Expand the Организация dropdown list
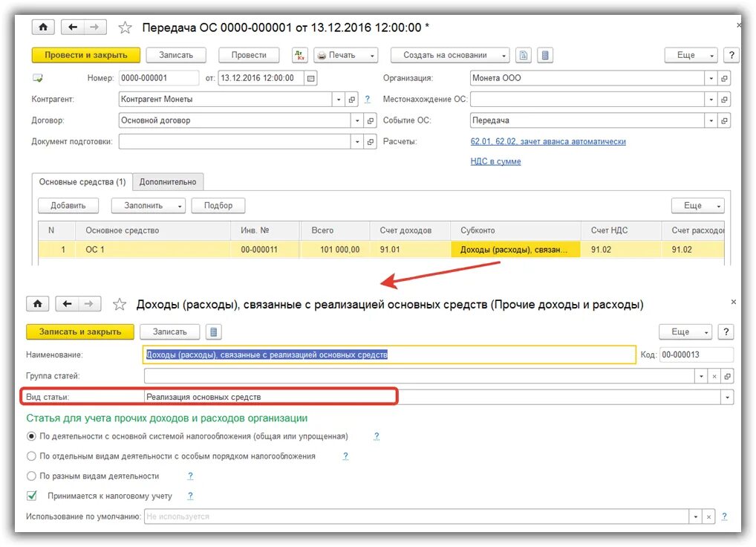This screenshot has height=547, width=756. (x=711, y=78)
